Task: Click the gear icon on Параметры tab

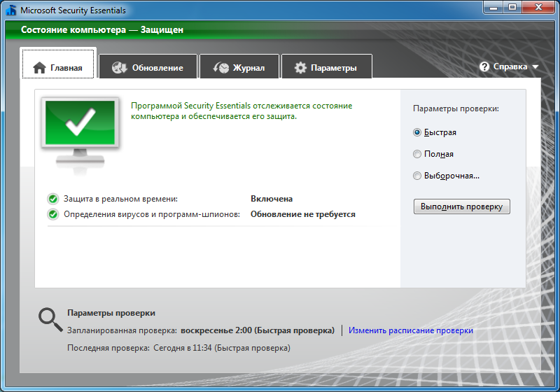Action: (x=300, y=67)
